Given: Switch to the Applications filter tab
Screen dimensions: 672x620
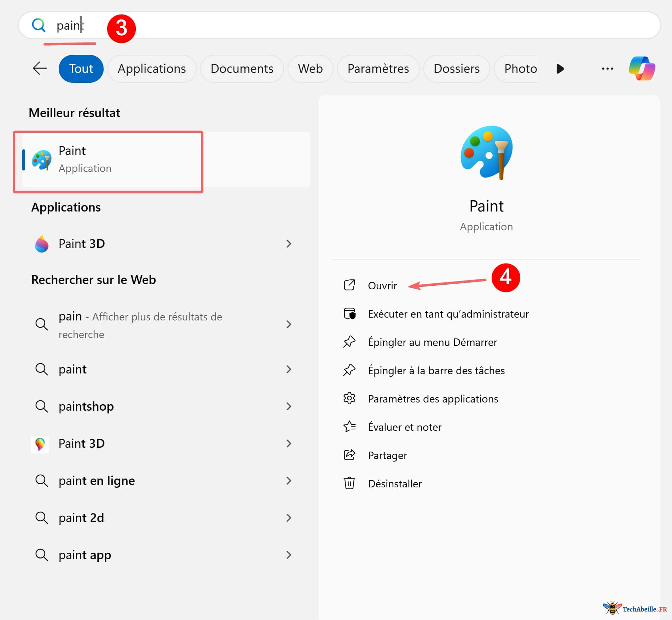Looking at the screenshot, I should click(152, 69).
